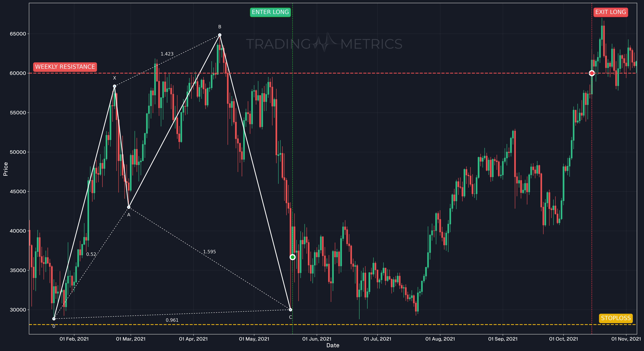This screenshot has width=644, height=351.
Task: Click the '01 Apr, 2021' date tick
Action: (x=193, y=339)
